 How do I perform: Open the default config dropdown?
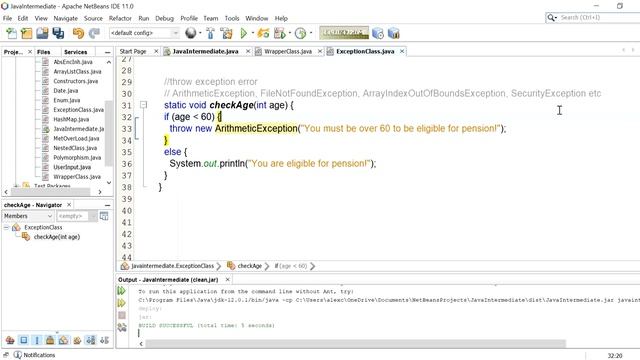[144, 33]
